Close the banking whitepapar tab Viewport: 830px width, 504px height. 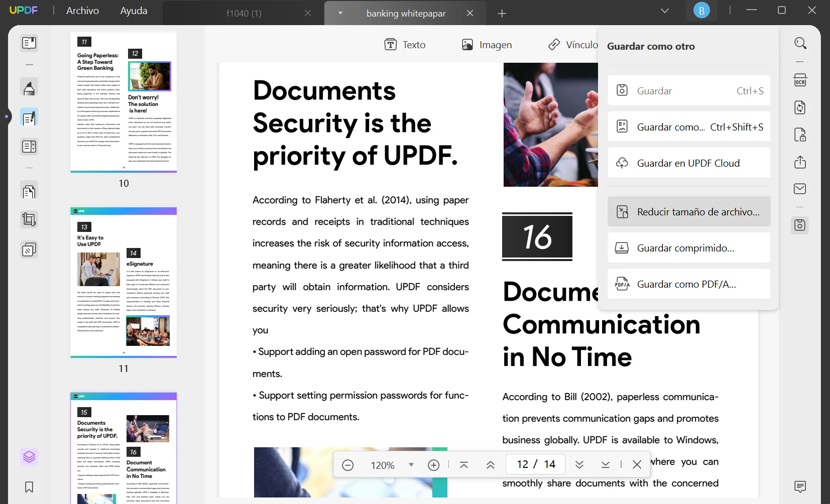470,13
